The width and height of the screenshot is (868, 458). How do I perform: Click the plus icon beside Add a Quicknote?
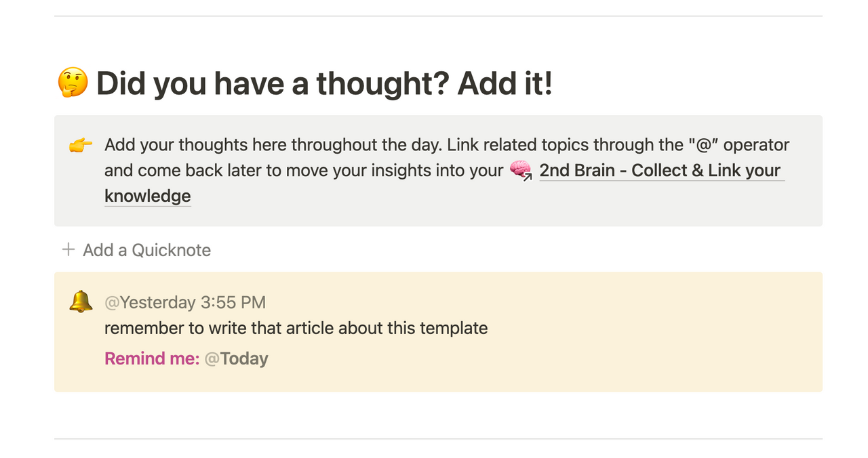[x=68, y=250]
